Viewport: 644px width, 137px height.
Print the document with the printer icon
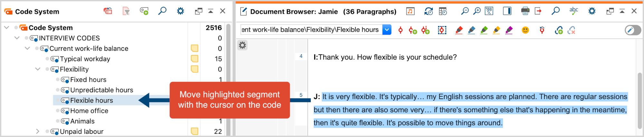pos(525,11)
